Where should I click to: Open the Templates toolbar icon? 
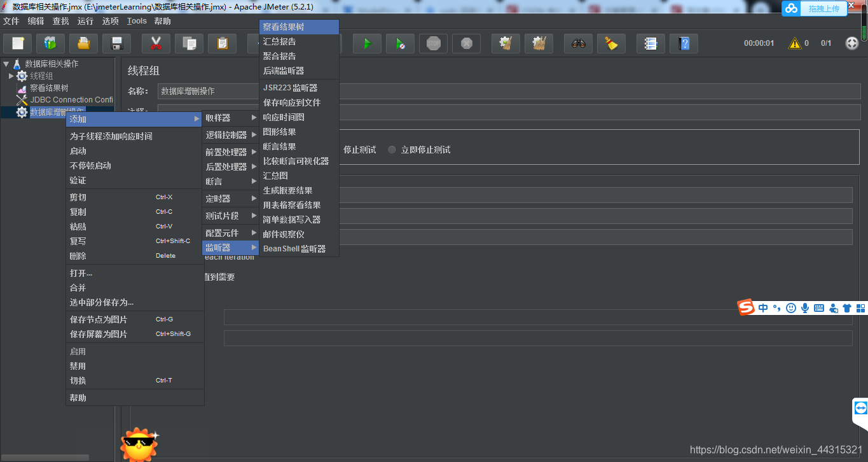point(50,43)
